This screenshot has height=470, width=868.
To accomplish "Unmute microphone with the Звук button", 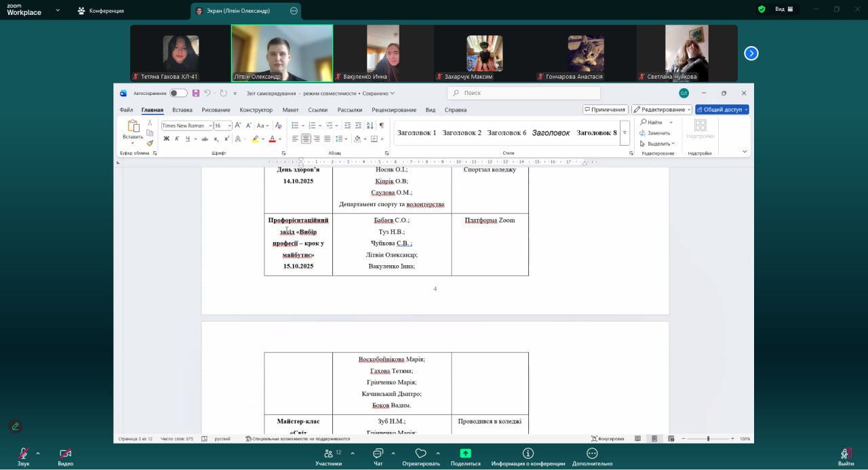I will click(24, 454).
